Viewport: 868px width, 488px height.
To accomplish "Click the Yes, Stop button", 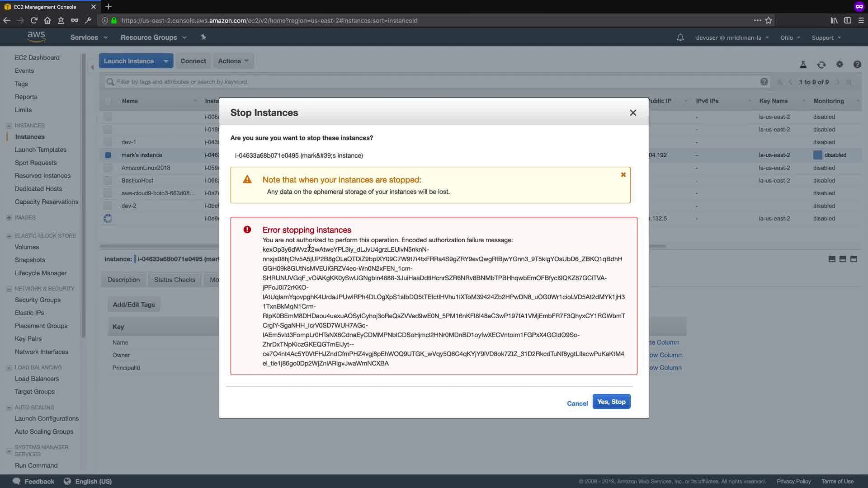I will pos(611,402).
